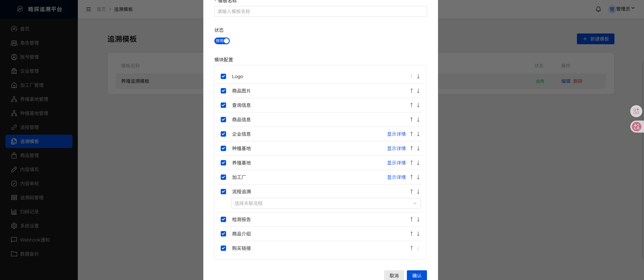Click 显示详情 for 养殖基地

click(x=396, y=163)
